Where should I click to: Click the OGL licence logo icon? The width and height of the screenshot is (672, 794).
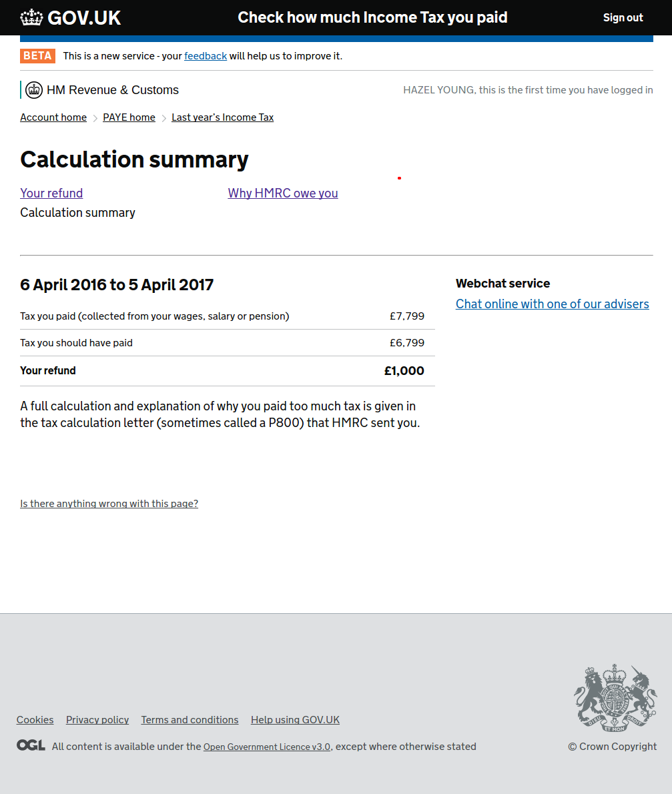click(x=31, y=745)
